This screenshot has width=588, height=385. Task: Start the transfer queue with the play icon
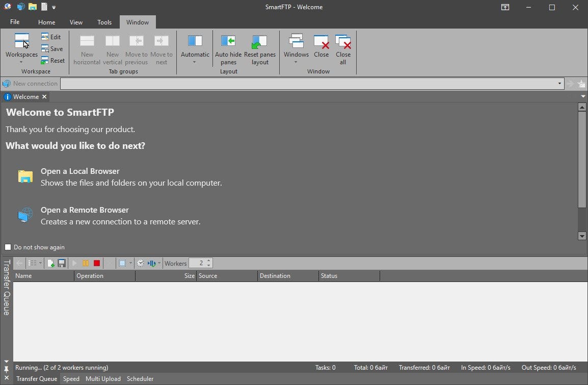tap(74, 263)
